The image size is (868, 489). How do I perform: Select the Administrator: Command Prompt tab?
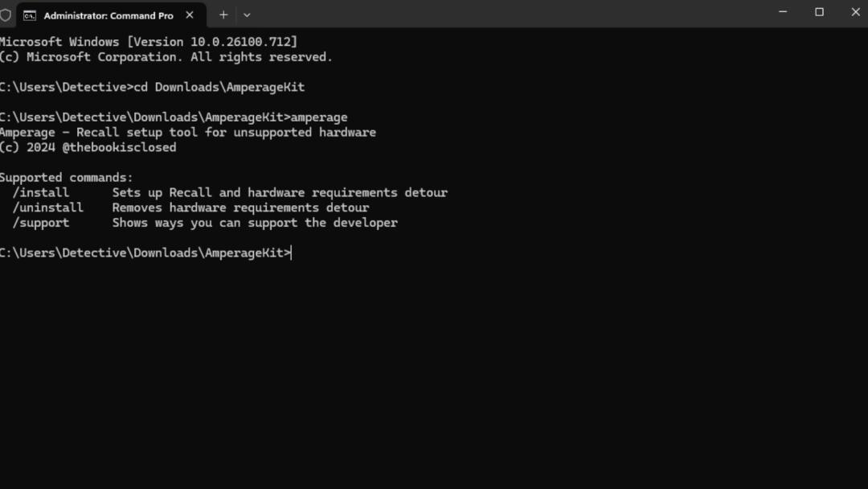coord(108,15)
